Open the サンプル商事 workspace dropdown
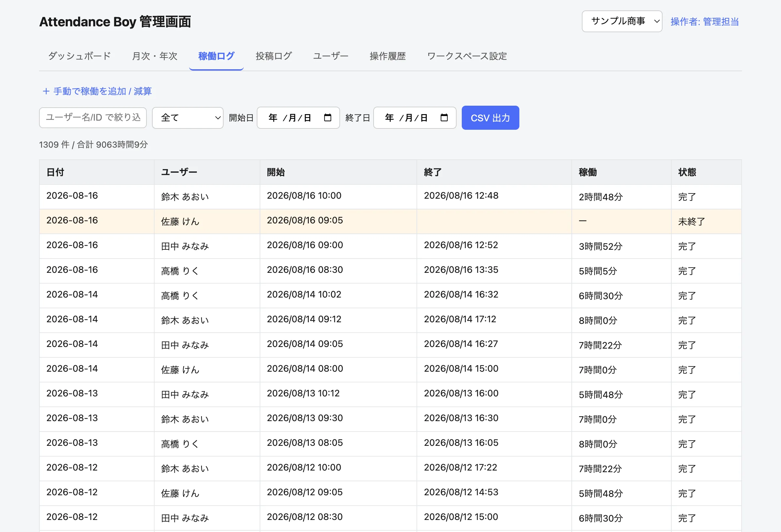This screenshot has width=781, height=532. coord(622,21)
